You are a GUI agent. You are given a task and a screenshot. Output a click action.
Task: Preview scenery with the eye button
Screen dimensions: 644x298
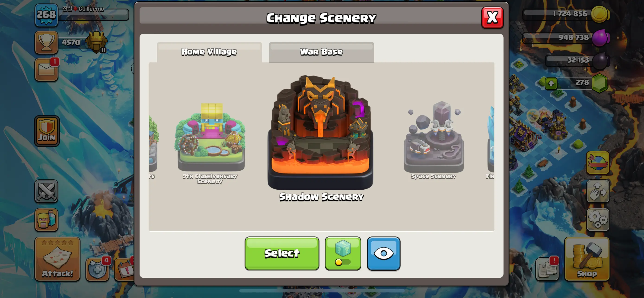tap(383, 253)
